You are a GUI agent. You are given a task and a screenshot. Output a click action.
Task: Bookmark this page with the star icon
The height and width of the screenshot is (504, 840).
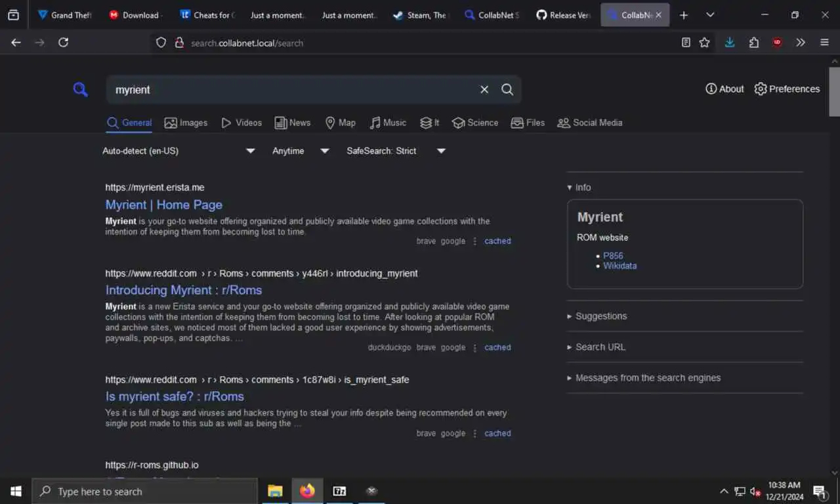click(x=704, y=43)
